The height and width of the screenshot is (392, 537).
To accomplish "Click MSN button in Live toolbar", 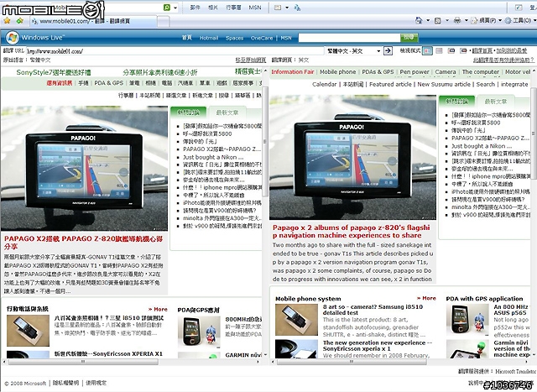I will coord(255,8).
